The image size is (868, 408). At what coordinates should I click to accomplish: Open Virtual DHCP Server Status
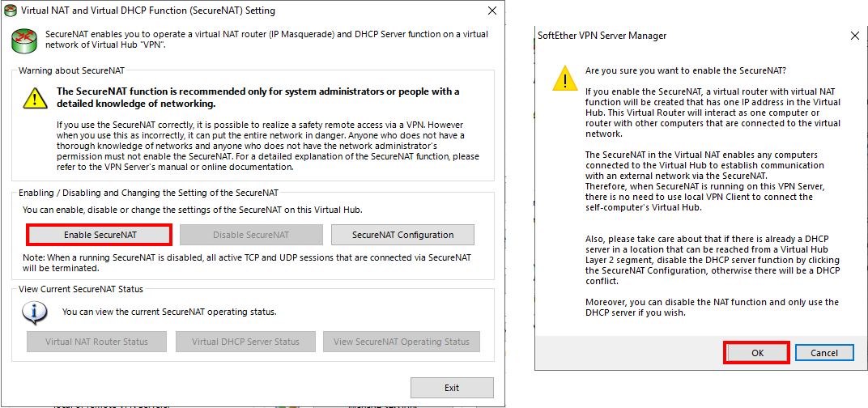tap(246, 342)
